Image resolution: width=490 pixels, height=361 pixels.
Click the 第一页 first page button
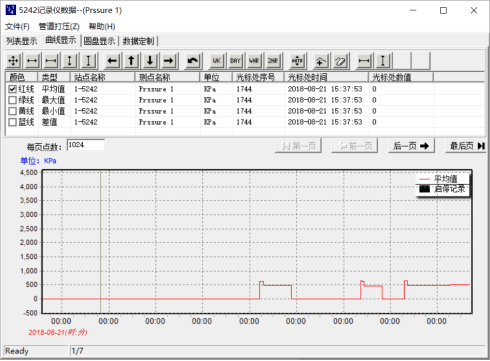[x=298, y=146]
